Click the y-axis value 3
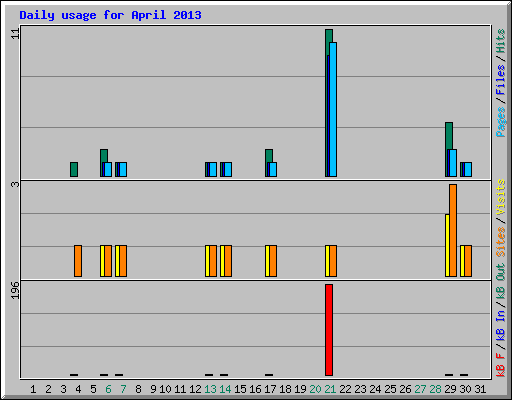The height and width of the screenshot is (400, 512). (15, 184)
